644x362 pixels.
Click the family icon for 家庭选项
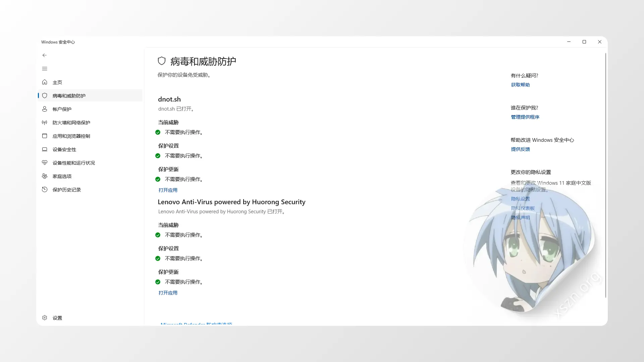click(45, 176)
